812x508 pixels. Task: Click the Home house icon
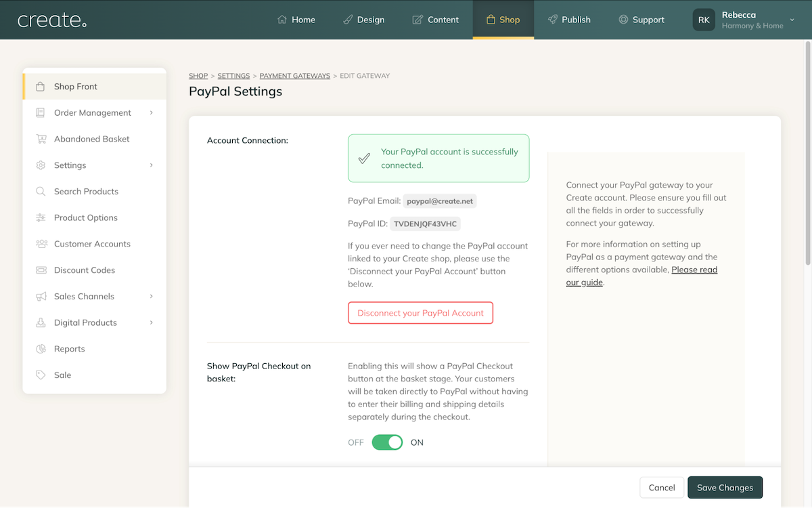(282, 20)
